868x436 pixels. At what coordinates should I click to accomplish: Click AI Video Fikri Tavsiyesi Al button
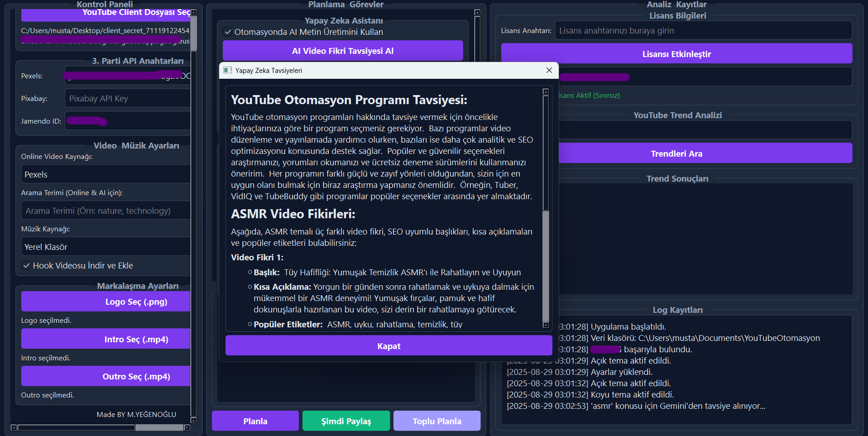point(343,51)
